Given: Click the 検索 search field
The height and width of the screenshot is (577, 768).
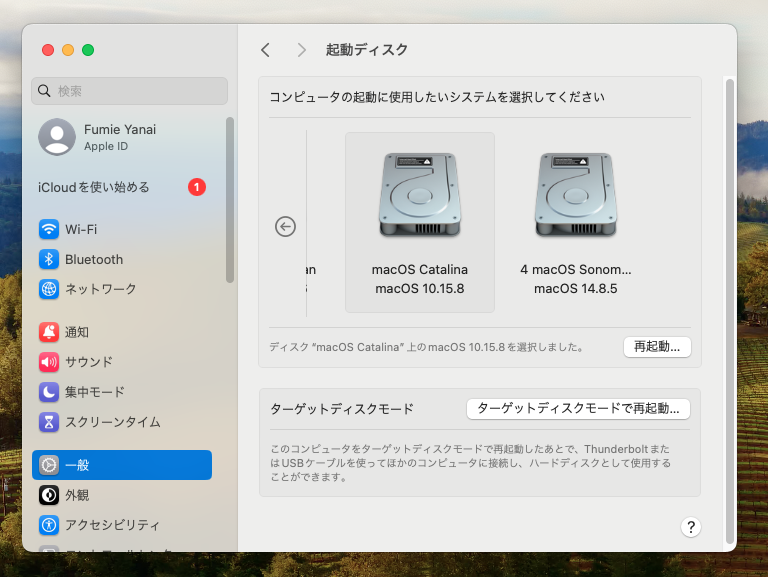Looking at the screenshot, I should (x=130, y=91).
